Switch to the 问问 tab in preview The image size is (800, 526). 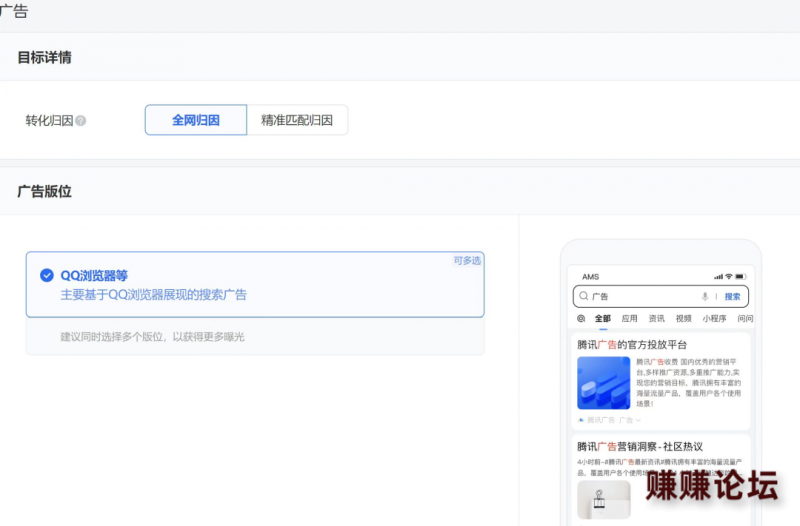click(745, 318)
